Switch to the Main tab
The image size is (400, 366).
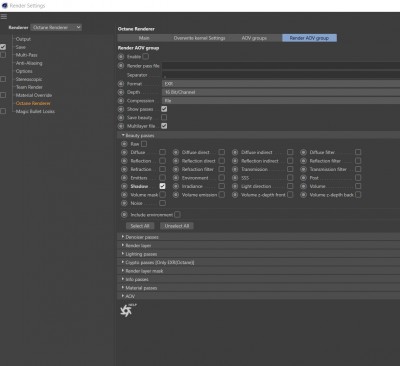144,38
